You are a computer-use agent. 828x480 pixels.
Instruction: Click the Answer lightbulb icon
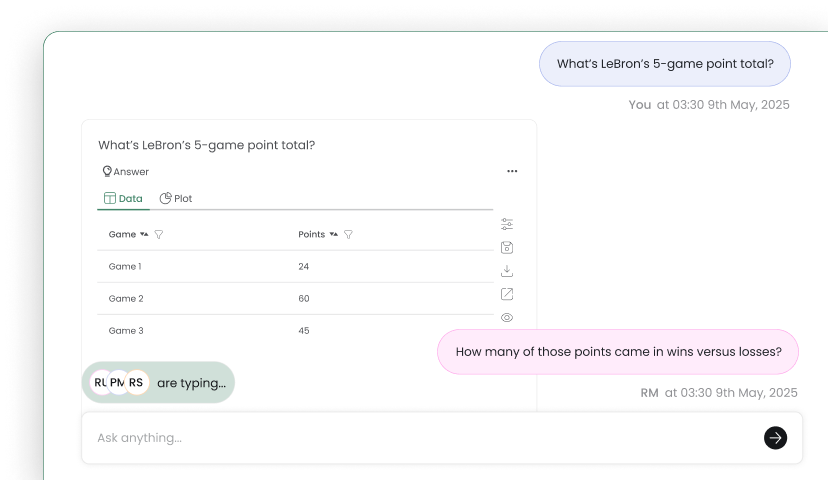[107, 171]
